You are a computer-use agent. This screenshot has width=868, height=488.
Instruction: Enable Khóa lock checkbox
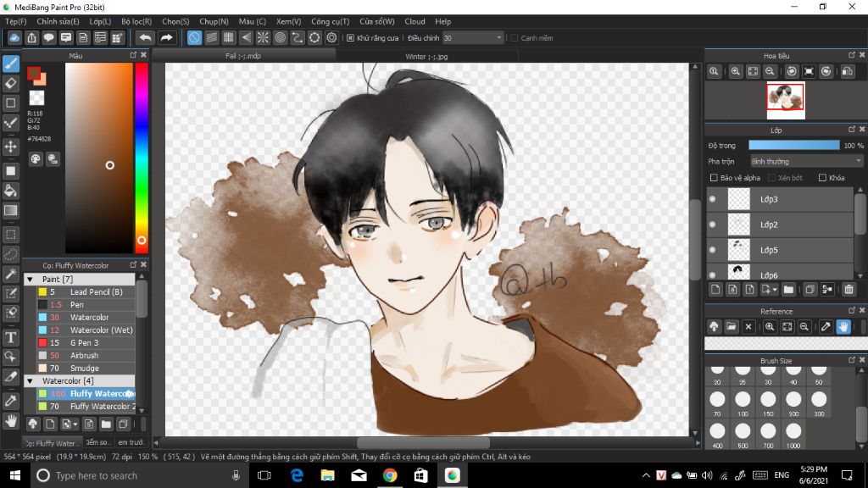pyautogui.click(x=822, y=178)
